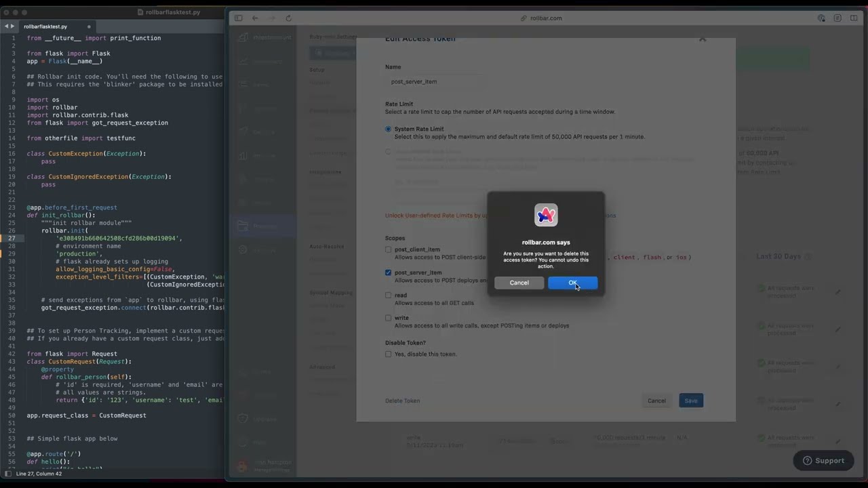868x488 pixels.
Task: Click '@app.route('/')' decorator line
Action: tap(54, 454)
